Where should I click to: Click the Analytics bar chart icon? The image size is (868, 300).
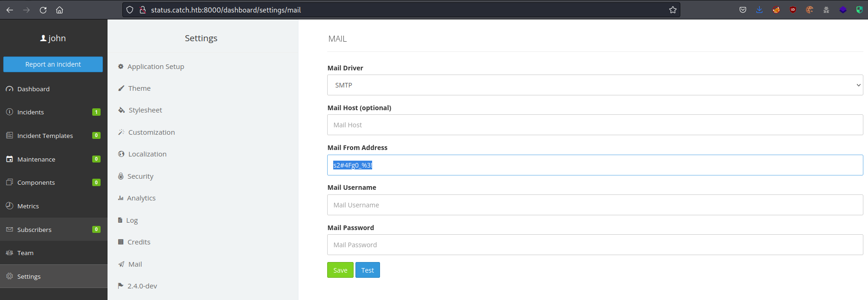pyautogui.click(x=120, y=198)
